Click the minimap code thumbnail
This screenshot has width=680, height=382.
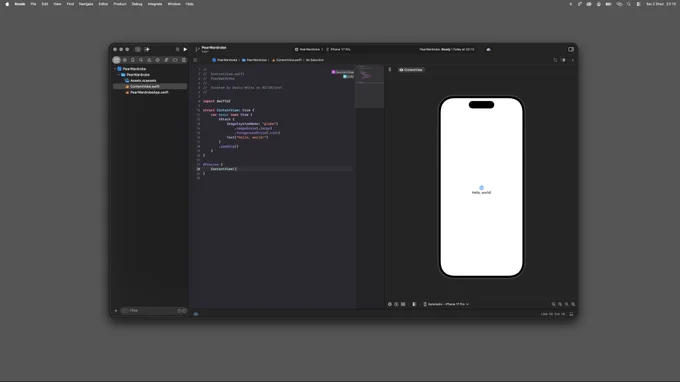pyautogui.click(x=369, y=86)
